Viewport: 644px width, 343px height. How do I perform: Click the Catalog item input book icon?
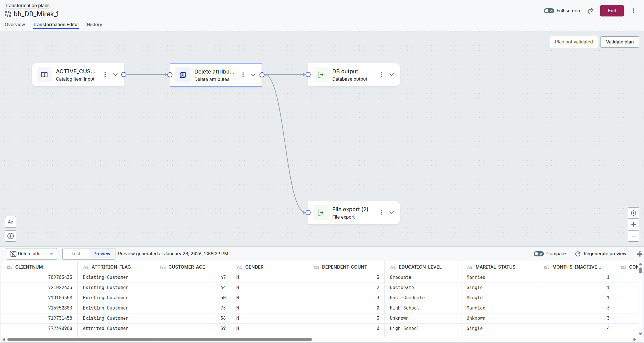pyautogui.click(x=44, y=75)
